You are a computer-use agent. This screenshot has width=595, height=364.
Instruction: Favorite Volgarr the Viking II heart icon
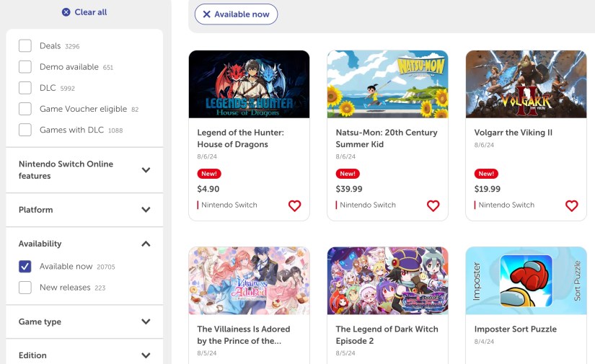point(571,205)
